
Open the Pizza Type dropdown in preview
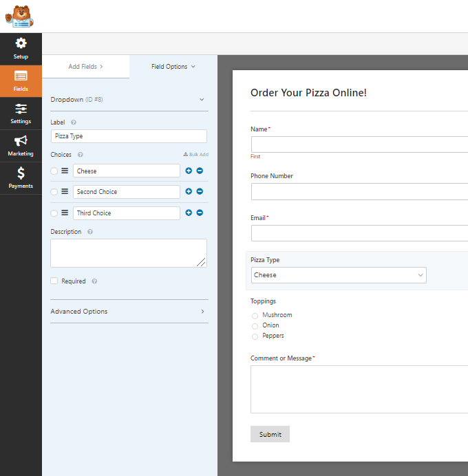pos(338,275)
